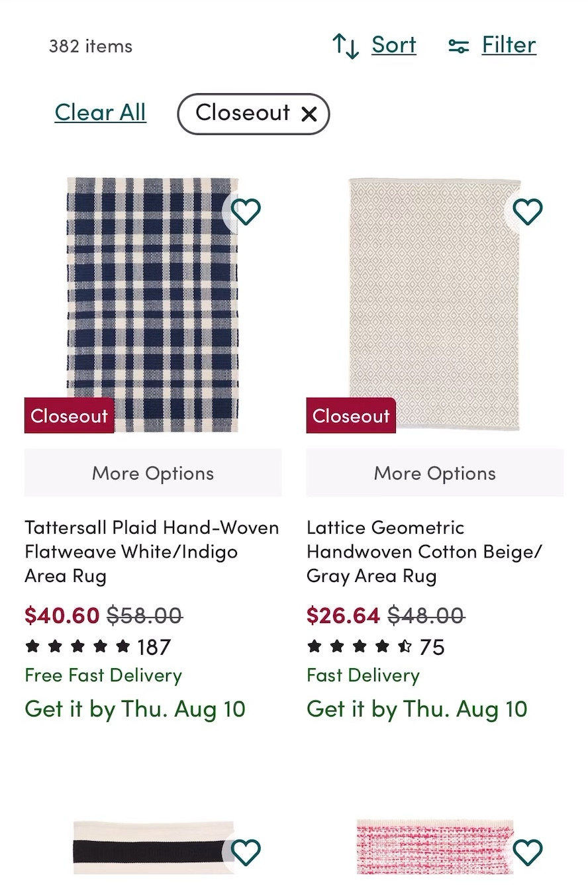Viewport: 588px width, 890px height.
Task: Open the Filter menu
Action: (x=509, y=44)
